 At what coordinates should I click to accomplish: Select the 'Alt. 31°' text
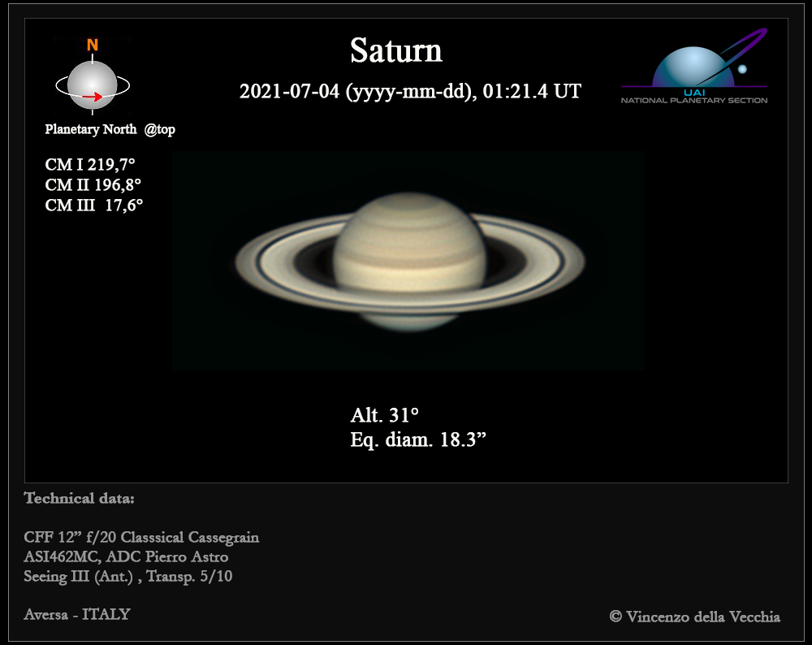point(384,415)
